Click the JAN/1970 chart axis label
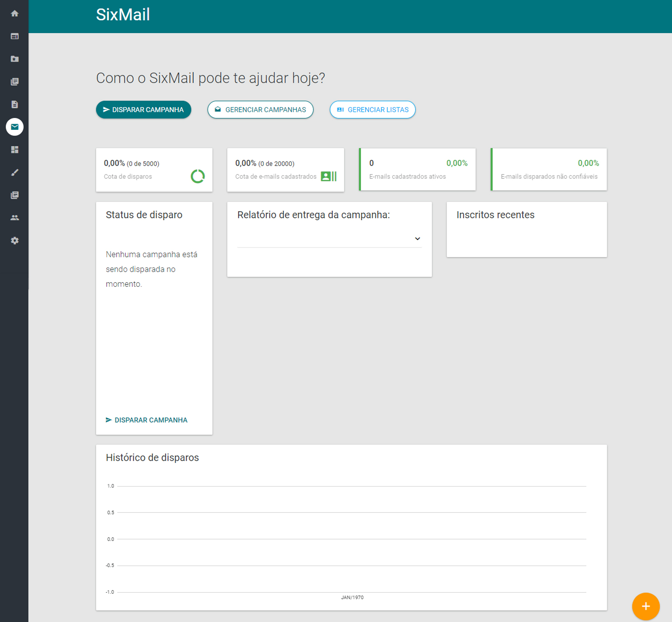The width and height of the screenshot is (672, 622). (352, 598)
